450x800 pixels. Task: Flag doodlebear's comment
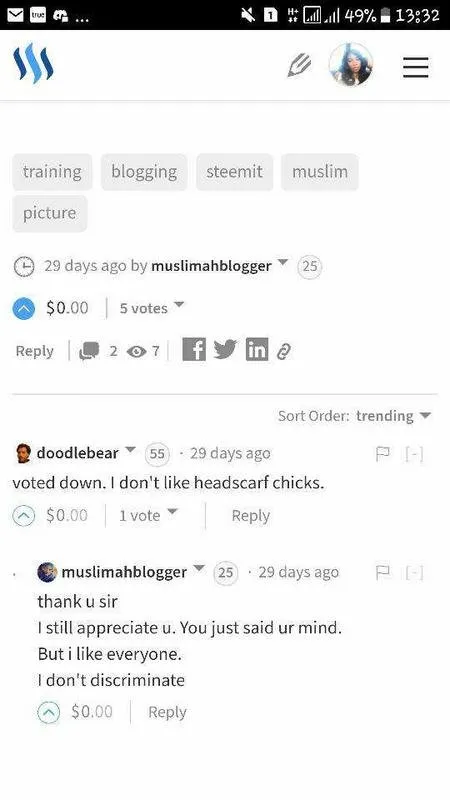tap(383, 453)
